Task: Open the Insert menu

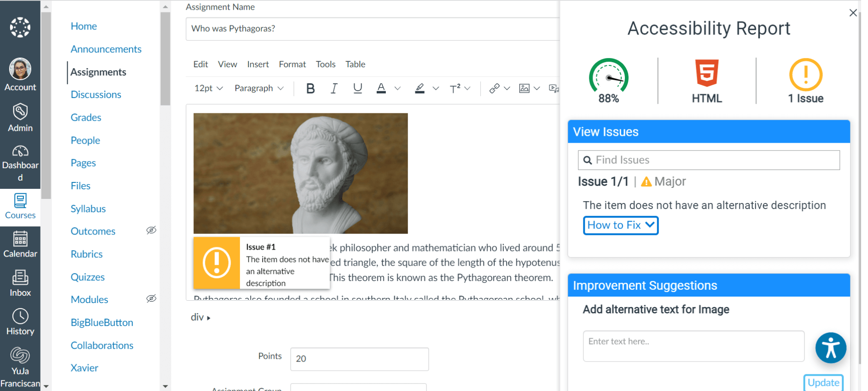Action: tap(258, 64)
